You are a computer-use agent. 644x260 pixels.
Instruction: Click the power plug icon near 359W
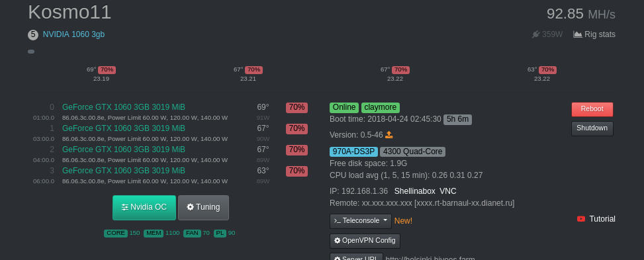tap(535, 34)
